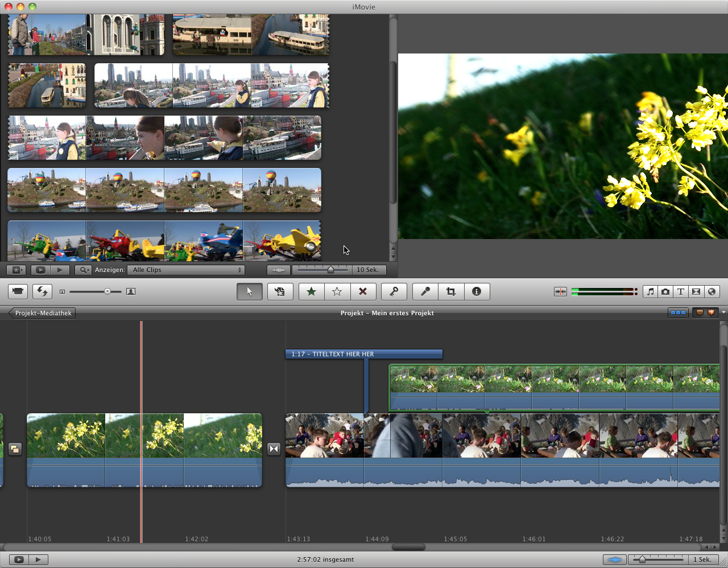Image resolution: width=728 pixels, height=568 pixels.
Task: Toggle the event library star button
Action: [16, 270]
